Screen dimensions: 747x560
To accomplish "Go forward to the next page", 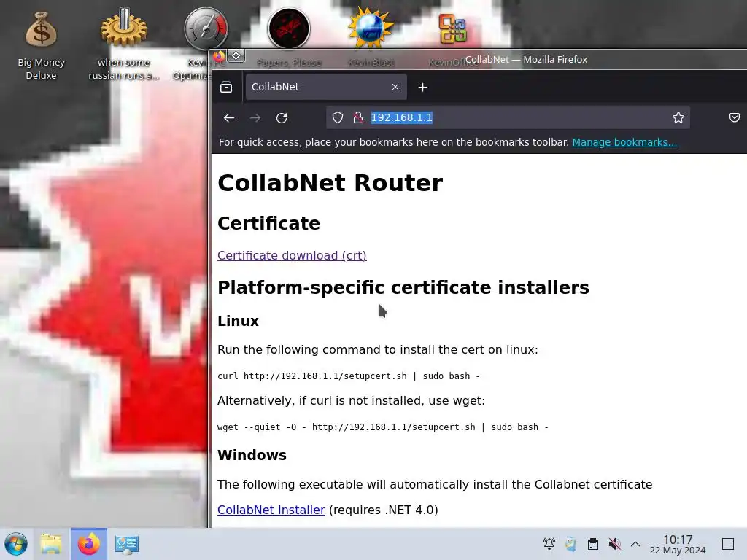I will pyautogui.click(x=255, y=117).
